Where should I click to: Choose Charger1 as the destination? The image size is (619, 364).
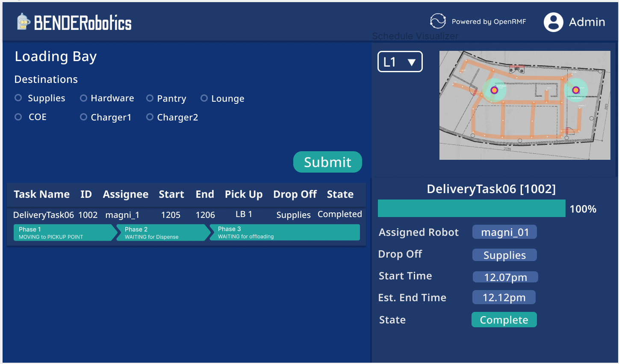83,117
